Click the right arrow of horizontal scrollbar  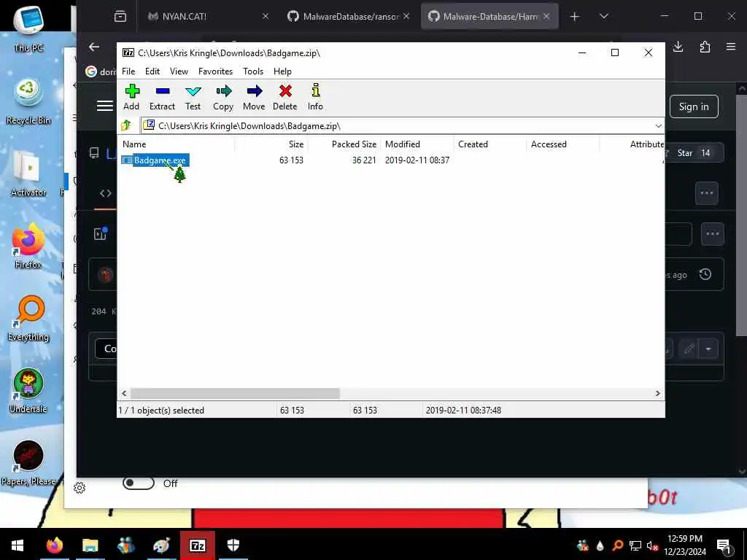658,393
